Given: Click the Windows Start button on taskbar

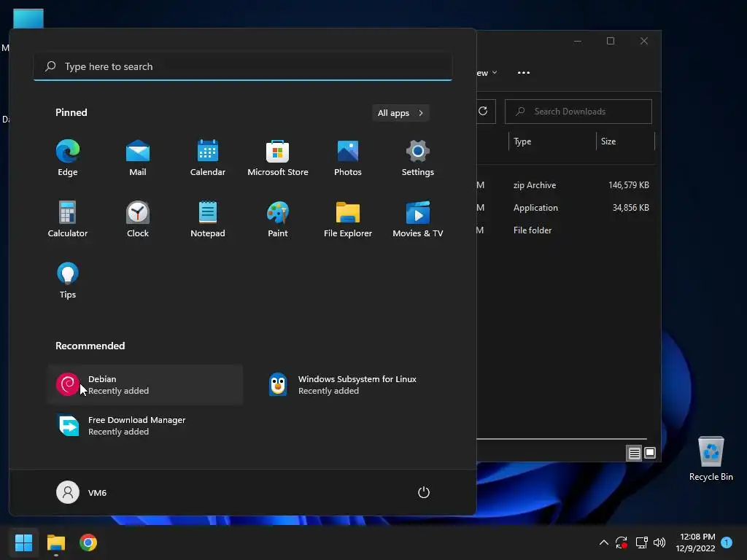Looking at the screenshot, I should click(x=23, y=542).
